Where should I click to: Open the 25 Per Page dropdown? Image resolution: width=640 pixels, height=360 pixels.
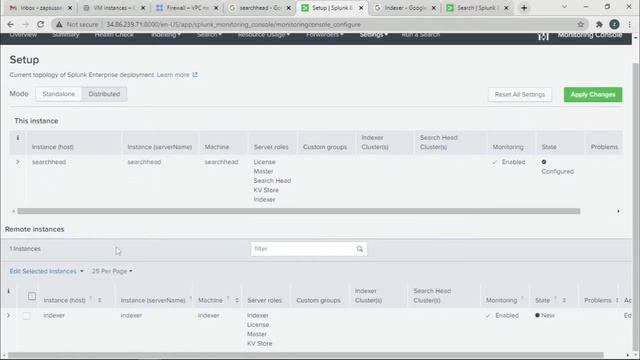pos(112,271)
